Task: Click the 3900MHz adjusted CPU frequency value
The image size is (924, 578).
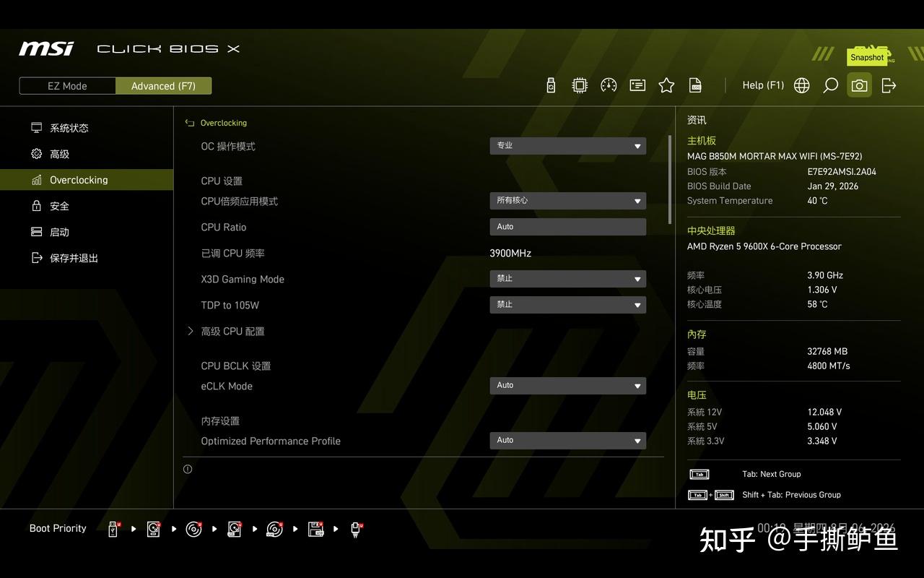Action: tap(510, 254)
